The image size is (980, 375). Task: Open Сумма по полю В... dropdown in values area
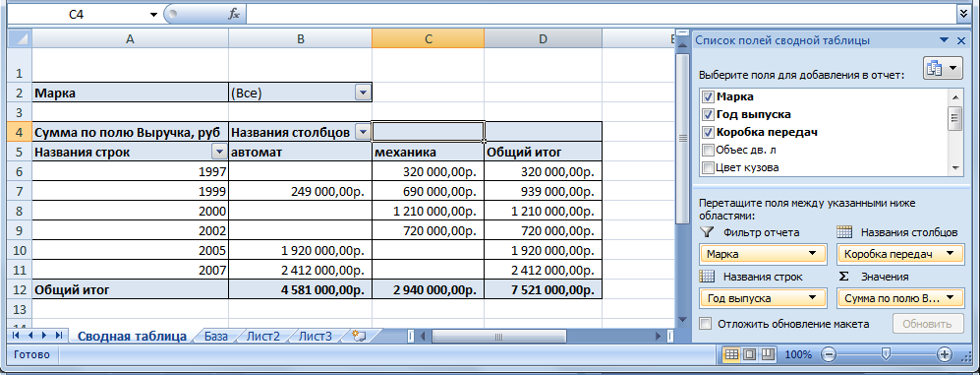[950, 298]
